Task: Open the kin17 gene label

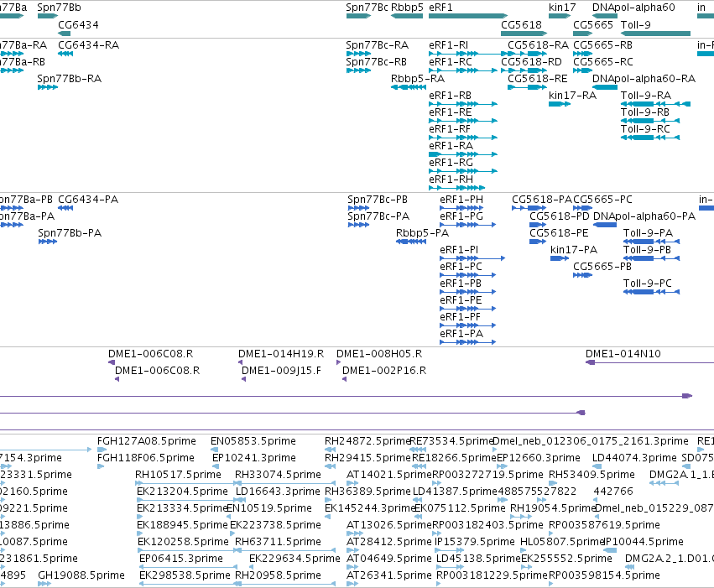Action: (562, 8)
